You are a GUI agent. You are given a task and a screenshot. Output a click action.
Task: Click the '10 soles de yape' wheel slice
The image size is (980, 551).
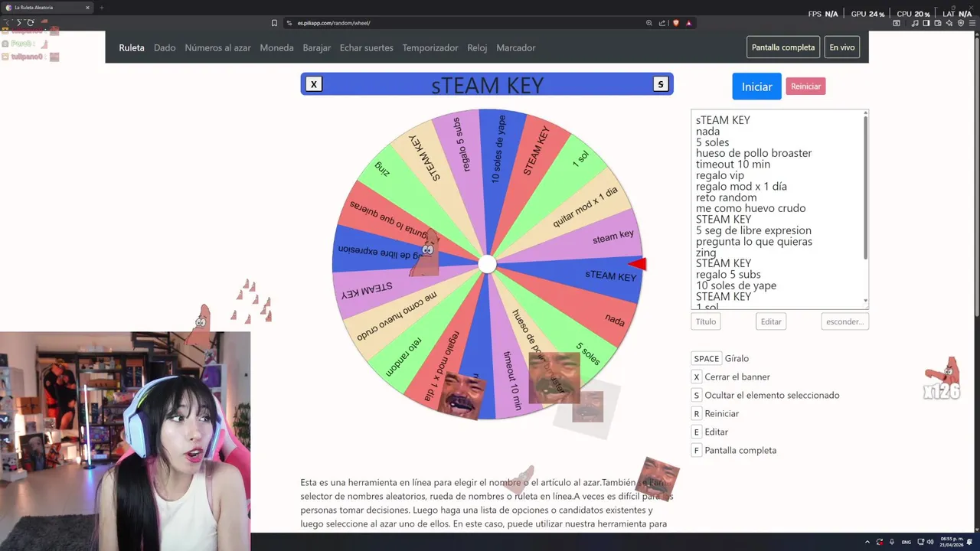pos(499,150)
